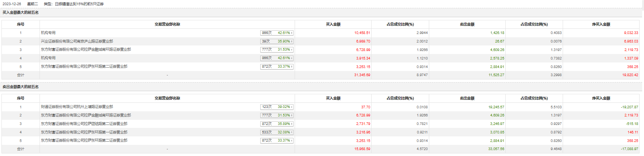Expand the 533次 32.08% badge
The width and height of the screenshot is (644, 156).
click(277, 132)
